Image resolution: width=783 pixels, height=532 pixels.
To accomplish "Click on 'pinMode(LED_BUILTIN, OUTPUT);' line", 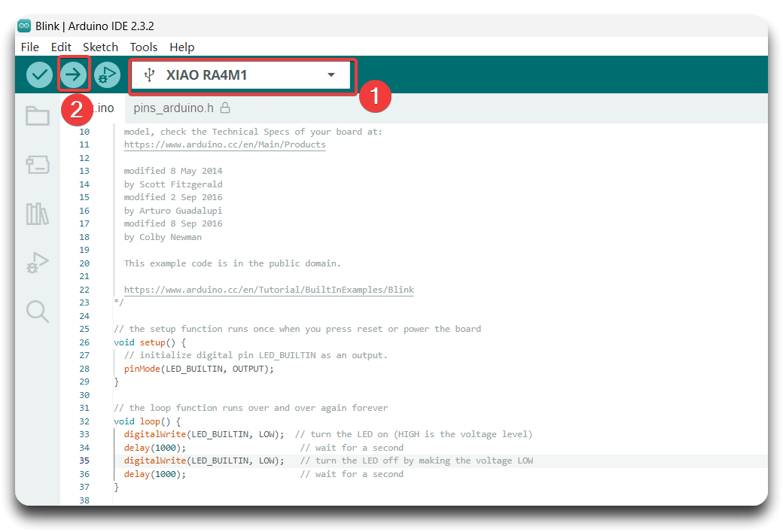I will click(199, 369).
